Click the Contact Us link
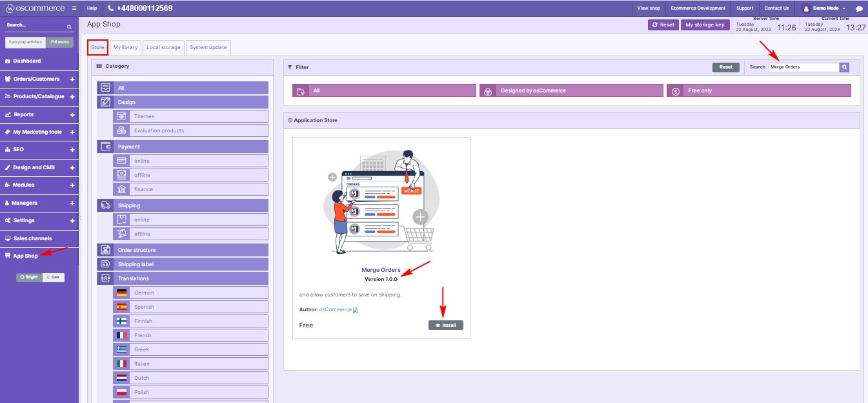Image resolution: width=868 pixels, height=403 pixels. pyautogui.click(x=776, y=8)
